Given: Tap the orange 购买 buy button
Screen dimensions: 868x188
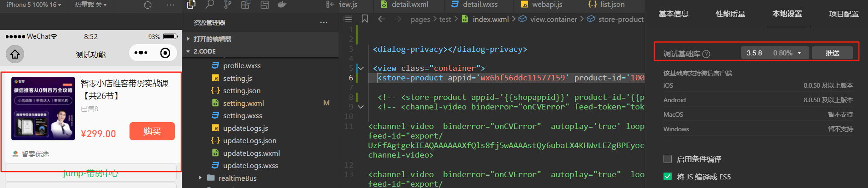Looking at the screenshot, I should click(x=152, y=131).
